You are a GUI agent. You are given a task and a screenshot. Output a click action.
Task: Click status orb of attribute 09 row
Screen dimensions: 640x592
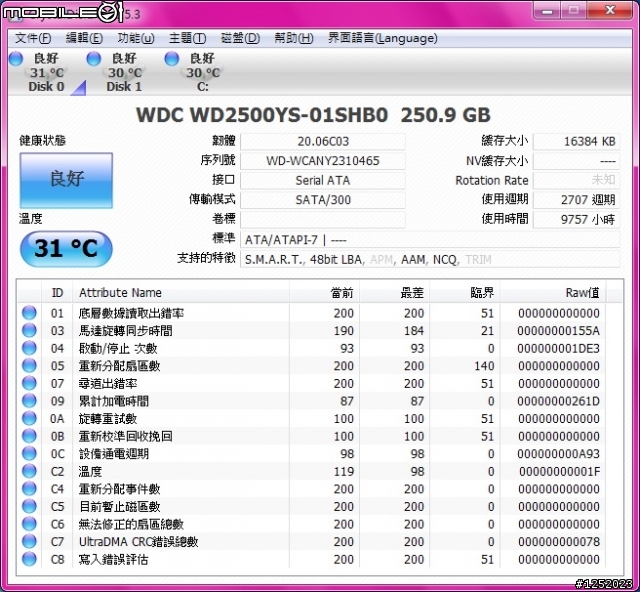click(x=29, y=401)
